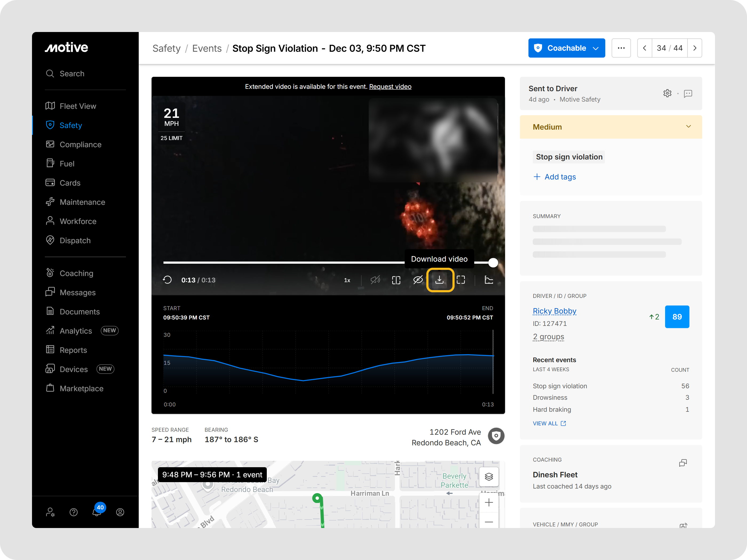Open the event settings gear icon

[667, 94]
